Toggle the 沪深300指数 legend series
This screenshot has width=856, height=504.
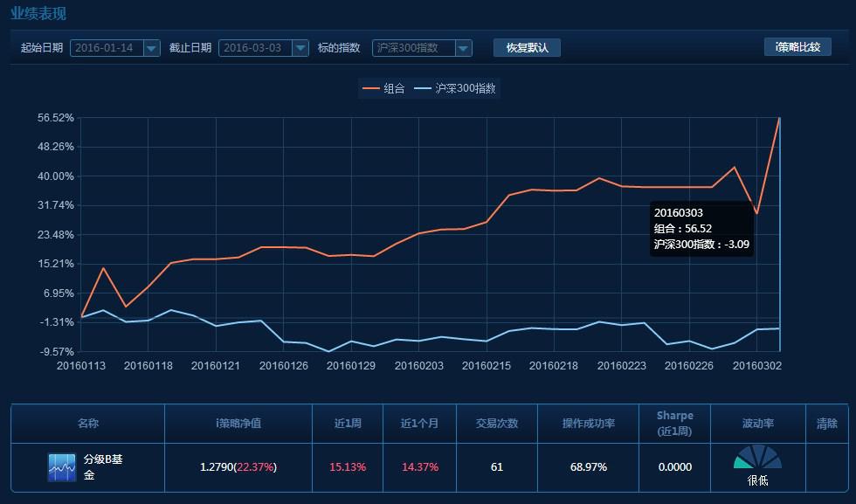(455, 88)
